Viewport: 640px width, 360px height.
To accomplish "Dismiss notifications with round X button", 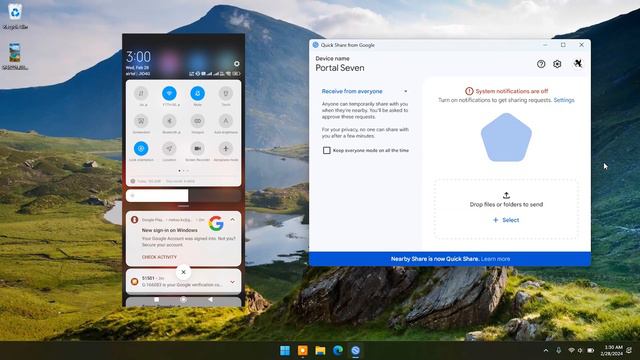I will point(183,272).
